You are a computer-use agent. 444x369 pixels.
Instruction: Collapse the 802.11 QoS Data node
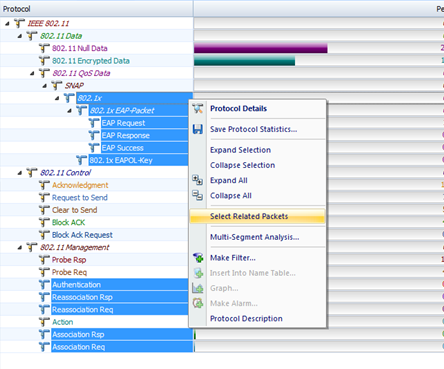[x=32, y=73]
